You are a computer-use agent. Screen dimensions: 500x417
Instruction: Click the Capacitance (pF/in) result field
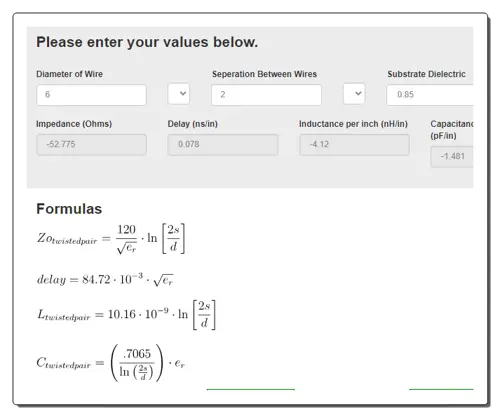tap(452, 157)
